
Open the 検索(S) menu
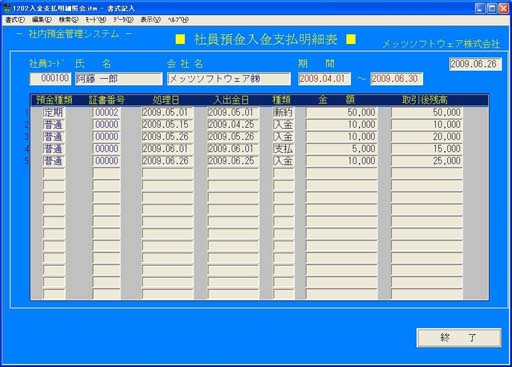click(x=68, y=20)
